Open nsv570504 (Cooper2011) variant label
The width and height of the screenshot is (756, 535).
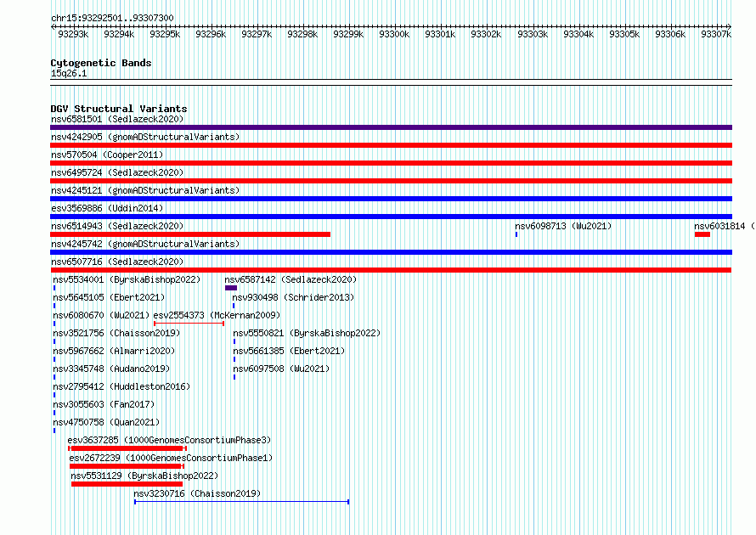coord(108,155)
